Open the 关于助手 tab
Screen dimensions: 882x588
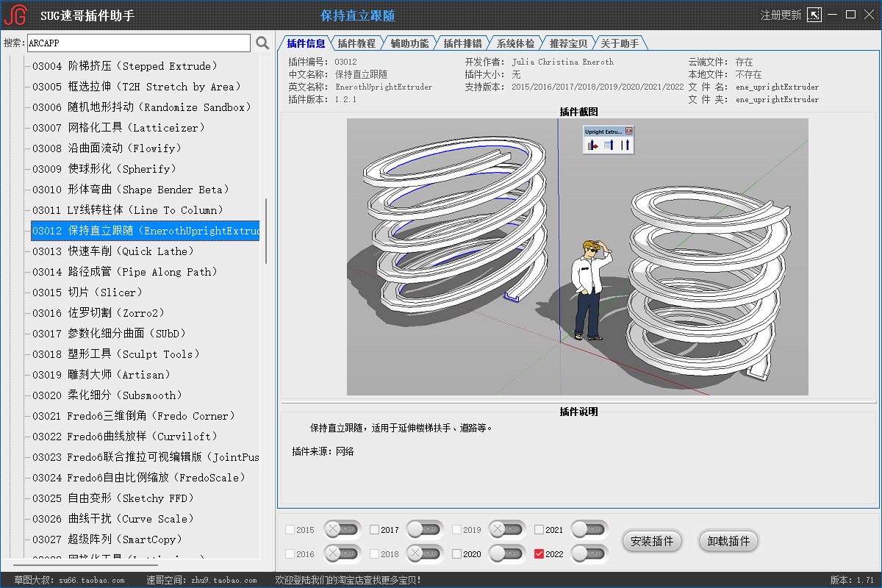pyautogui.click(x=620, y=43)
